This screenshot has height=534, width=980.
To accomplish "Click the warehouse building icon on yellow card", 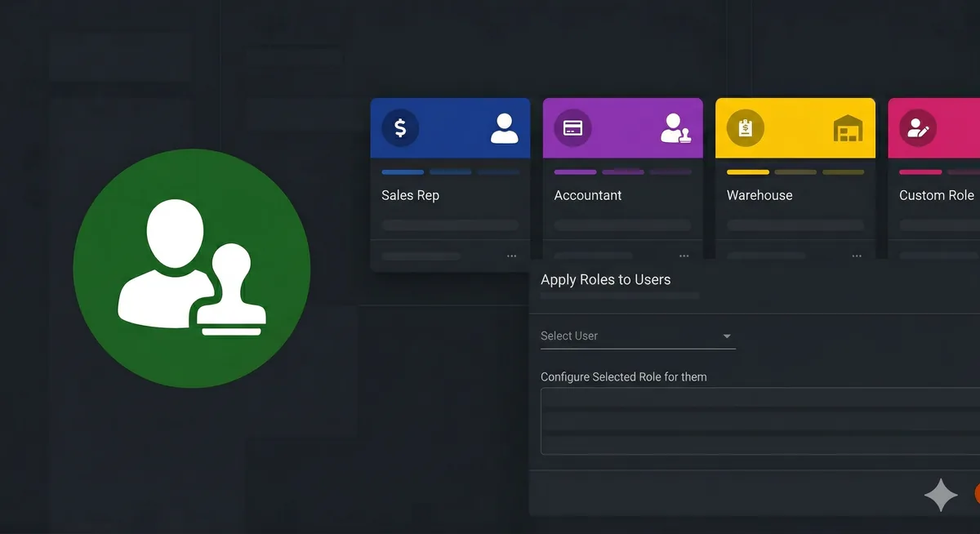I will [x=848, y=128].
